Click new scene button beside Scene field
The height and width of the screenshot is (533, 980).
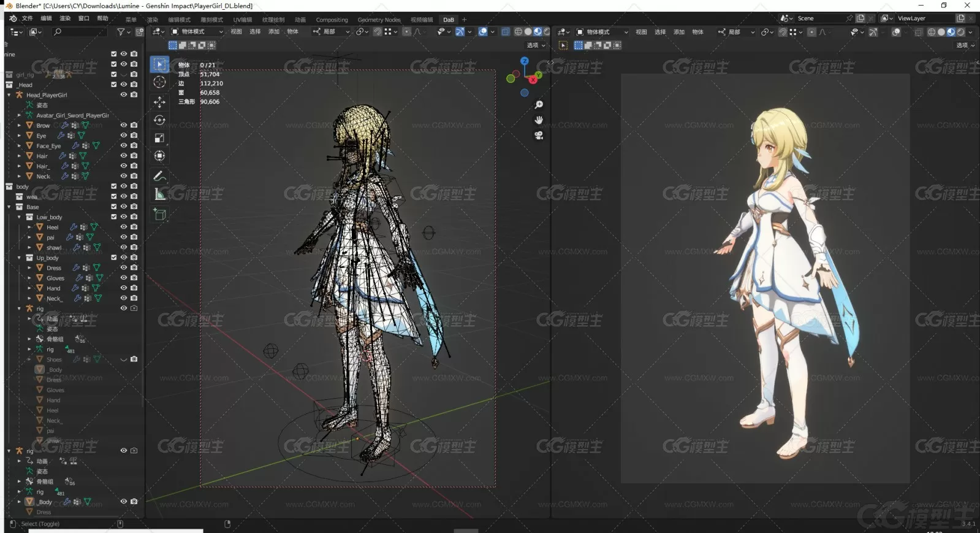860,18
